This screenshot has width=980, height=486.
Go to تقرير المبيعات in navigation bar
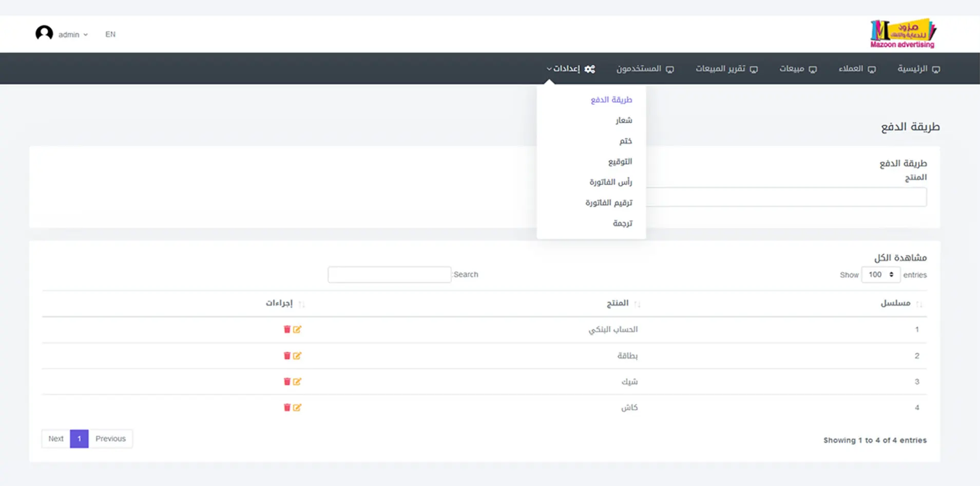726,69
